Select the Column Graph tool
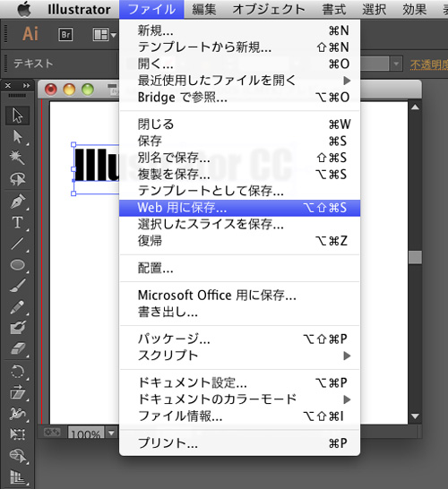Screen dimensions: 448x489 17,476
